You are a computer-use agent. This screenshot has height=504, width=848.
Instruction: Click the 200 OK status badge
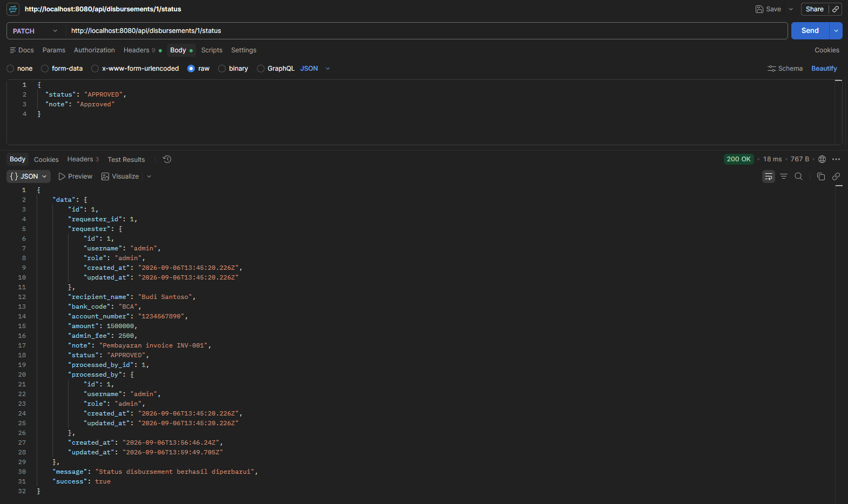tap(738, 159)
